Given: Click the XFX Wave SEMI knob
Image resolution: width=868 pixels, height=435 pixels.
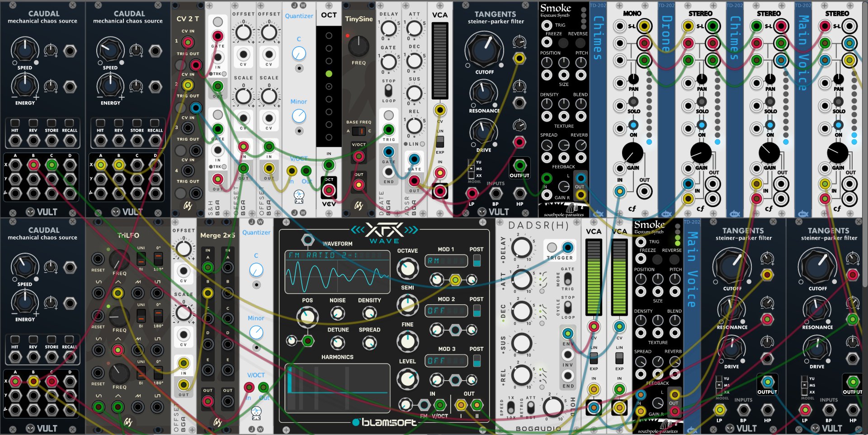Looking at the screenshot, I should pyautogui.click(x=407, y=304).
